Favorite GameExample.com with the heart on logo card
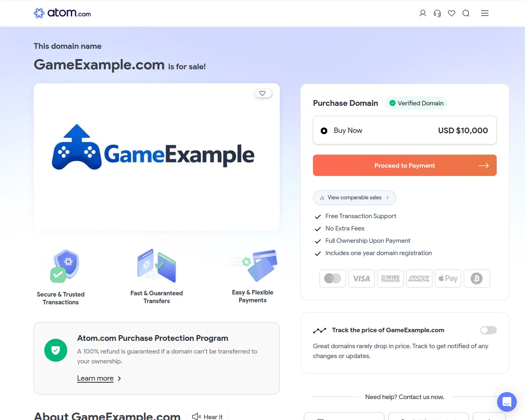 point(262,93)
